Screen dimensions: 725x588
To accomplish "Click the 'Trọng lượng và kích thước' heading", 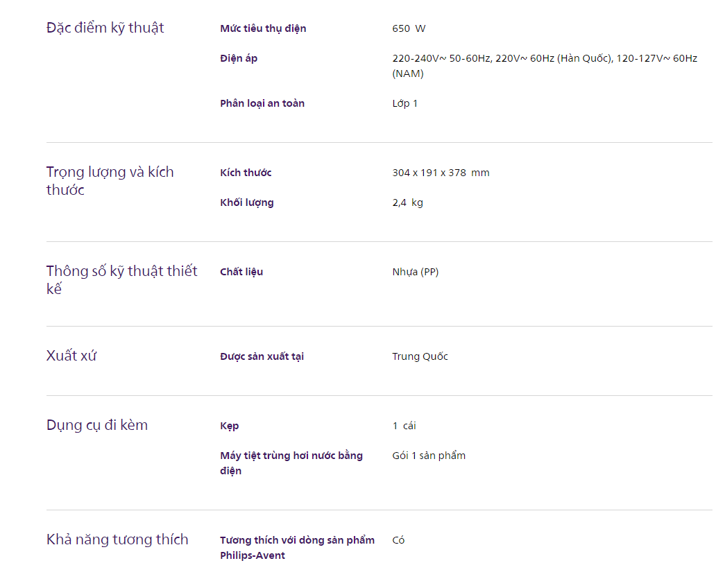I will (x=110, y=181).
